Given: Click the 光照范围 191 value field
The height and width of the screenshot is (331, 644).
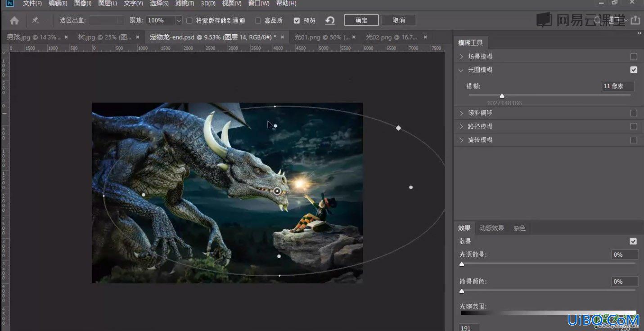Looking at the screenshot, I should point(468,328).
